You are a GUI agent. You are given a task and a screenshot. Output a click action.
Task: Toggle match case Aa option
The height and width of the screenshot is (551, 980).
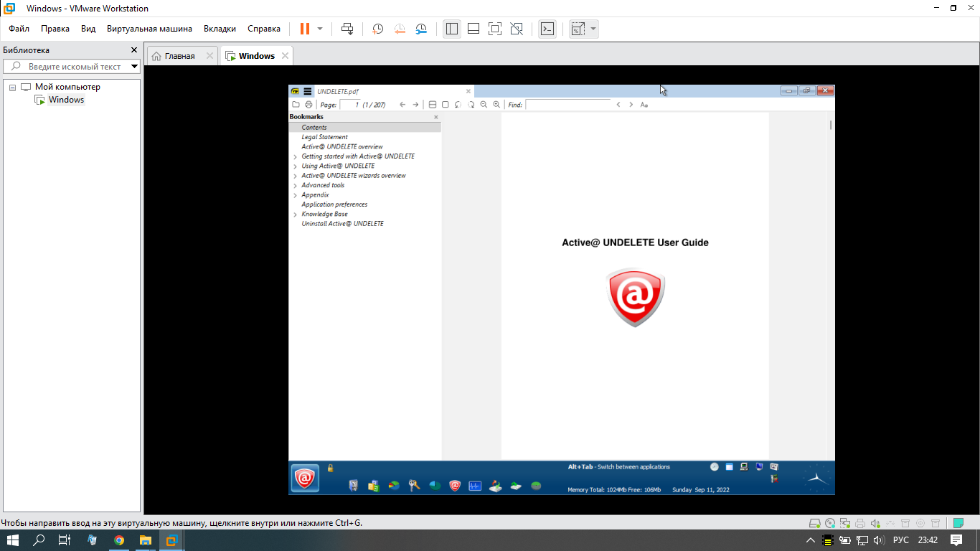pos(644,105)
